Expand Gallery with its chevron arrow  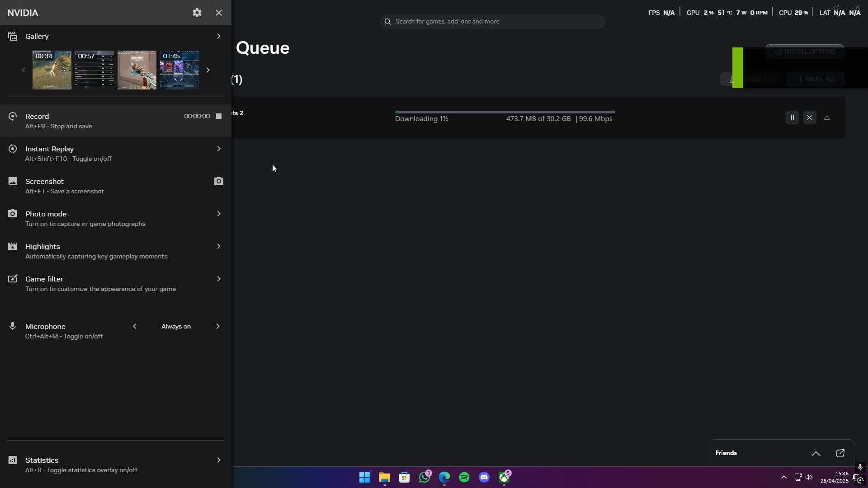click(x=219, y=36)
